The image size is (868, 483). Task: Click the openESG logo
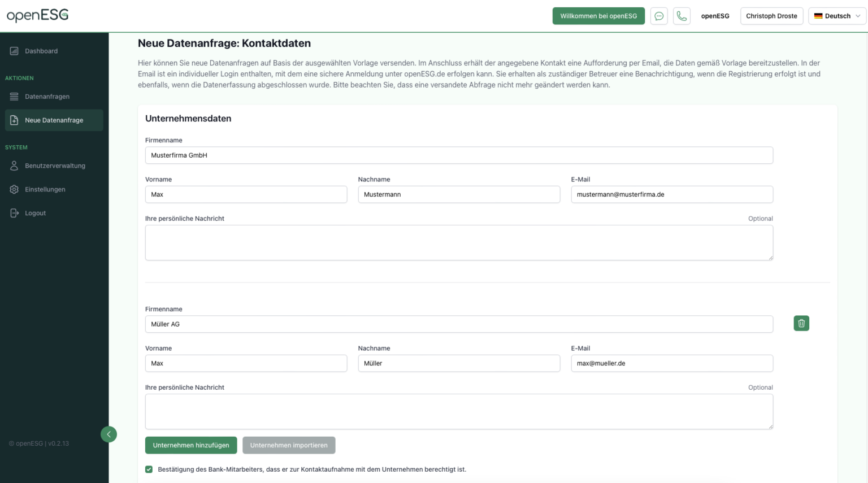point(37,15)
